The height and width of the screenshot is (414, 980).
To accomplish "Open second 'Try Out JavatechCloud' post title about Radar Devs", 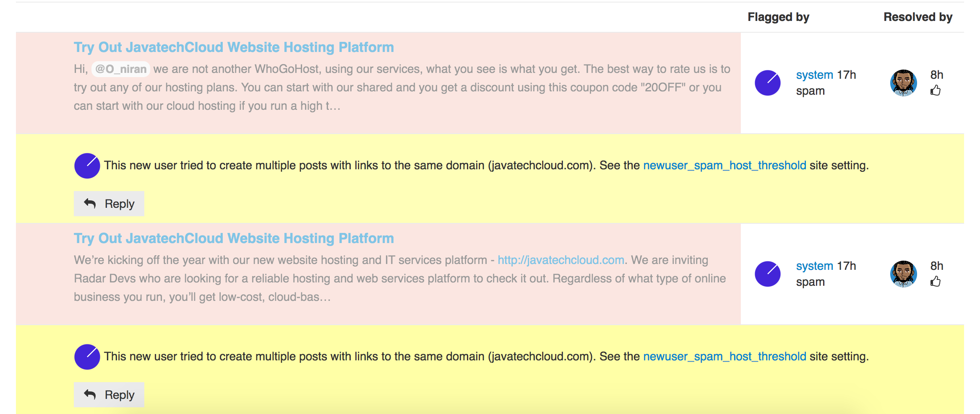I will [234, 238].
